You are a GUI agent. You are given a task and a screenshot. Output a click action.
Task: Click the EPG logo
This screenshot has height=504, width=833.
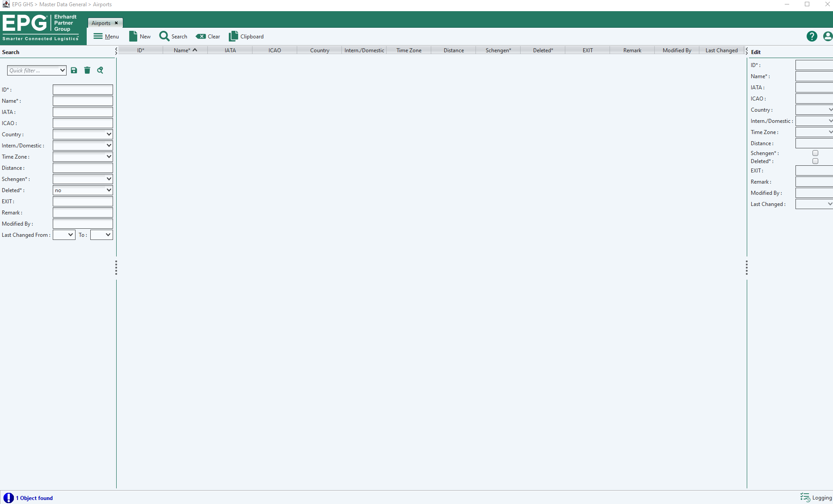click(x=40, y=28)
